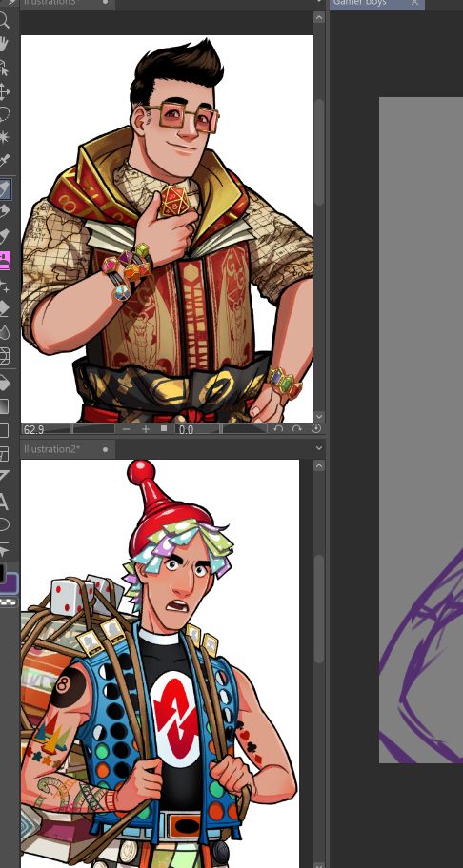Select the highlighted Pen tool

pyautogui.click(x=5, y=189)
